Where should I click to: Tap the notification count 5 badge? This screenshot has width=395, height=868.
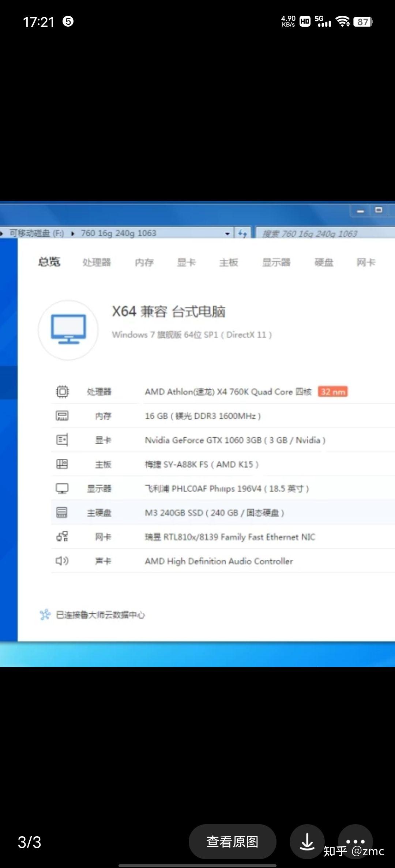[68, 21]
